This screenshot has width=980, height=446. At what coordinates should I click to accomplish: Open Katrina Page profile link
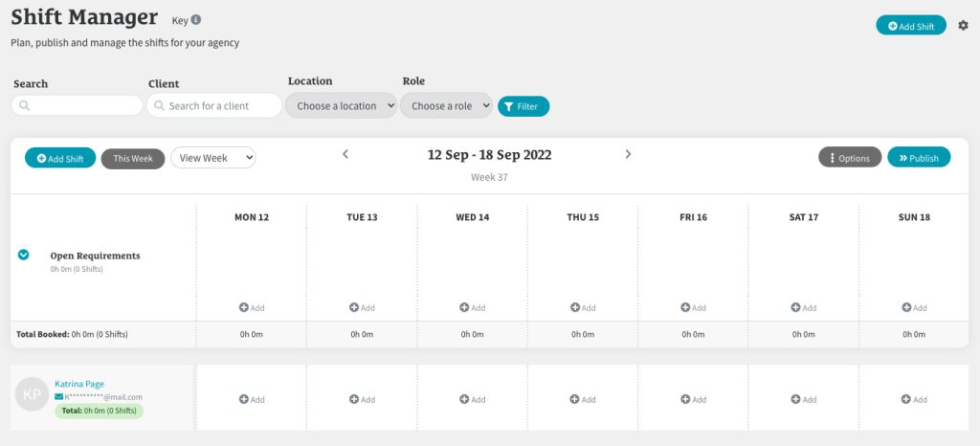click(79, 384)
